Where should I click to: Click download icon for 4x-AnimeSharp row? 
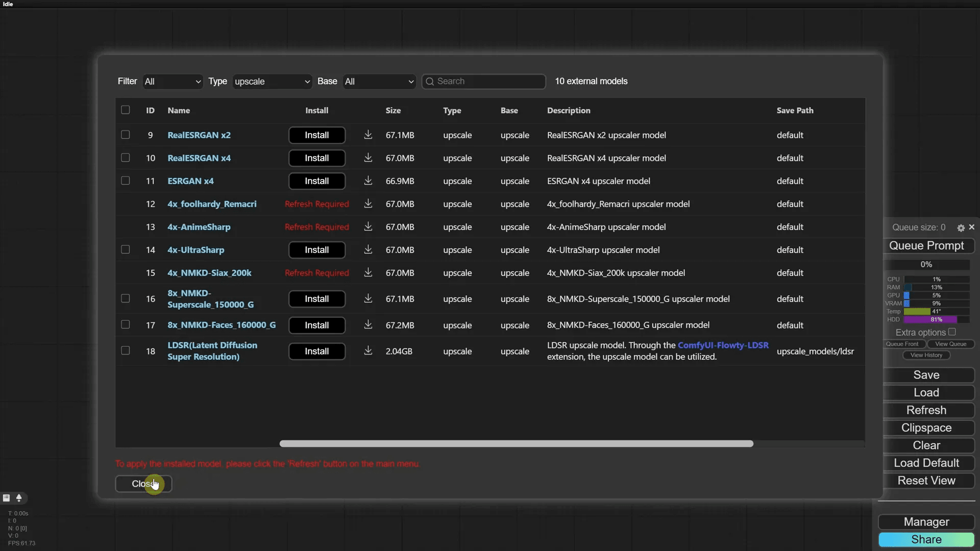367,227
